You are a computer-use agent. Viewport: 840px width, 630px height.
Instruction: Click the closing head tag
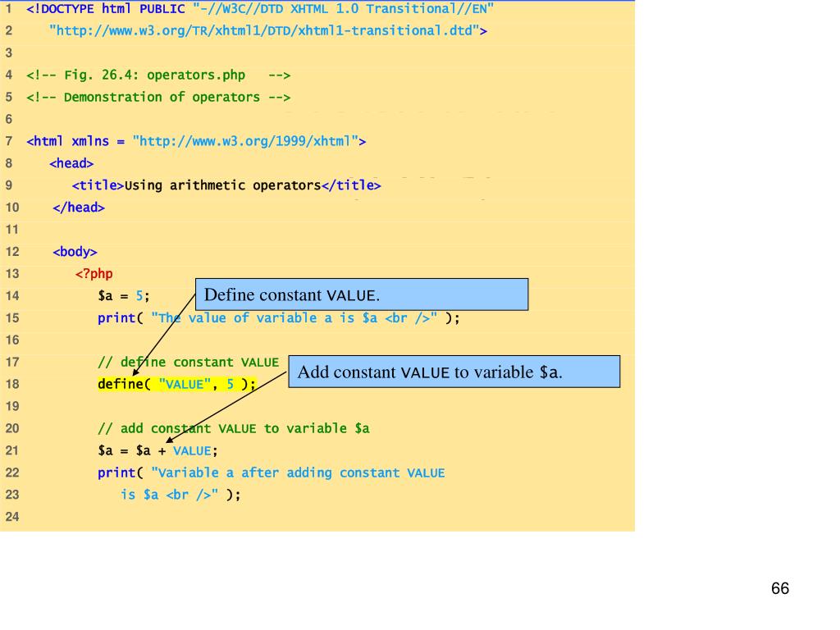pyautogui.click(x=79, y=208)
